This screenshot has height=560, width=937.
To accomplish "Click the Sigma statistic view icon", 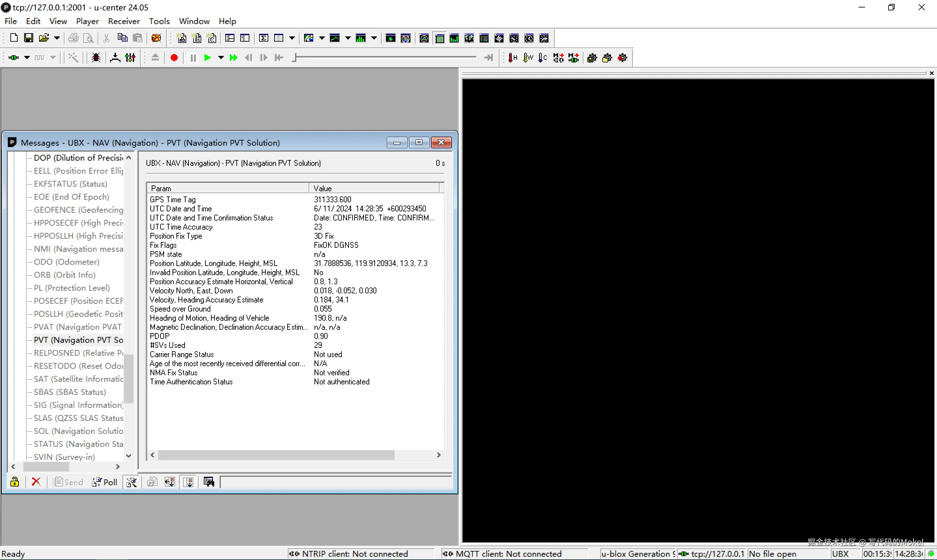I will (x=264, y=38).
